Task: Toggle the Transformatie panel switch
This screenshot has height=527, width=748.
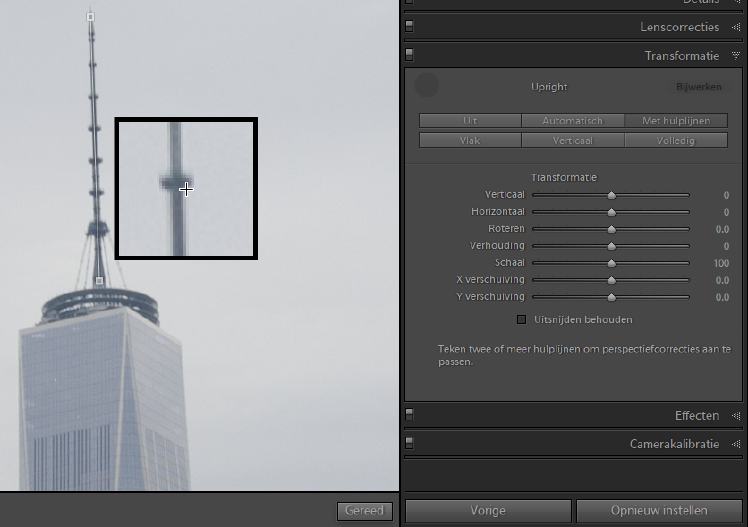Action: pos(409,55)
